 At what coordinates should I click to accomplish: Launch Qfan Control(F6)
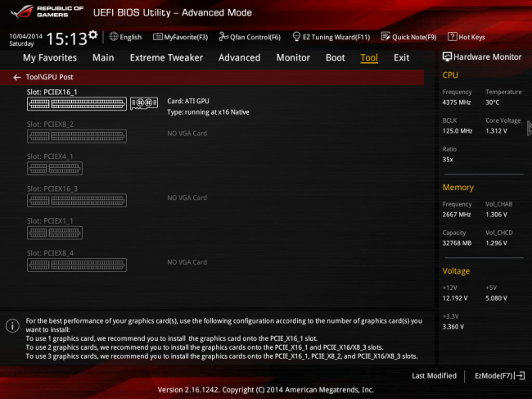click(x=250, y=37)
